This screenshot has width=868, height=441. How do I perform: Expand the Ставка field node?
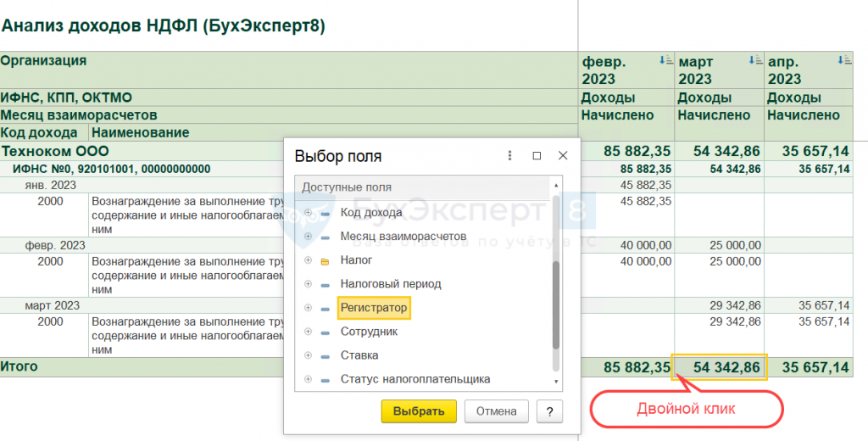tap(309, 355)
